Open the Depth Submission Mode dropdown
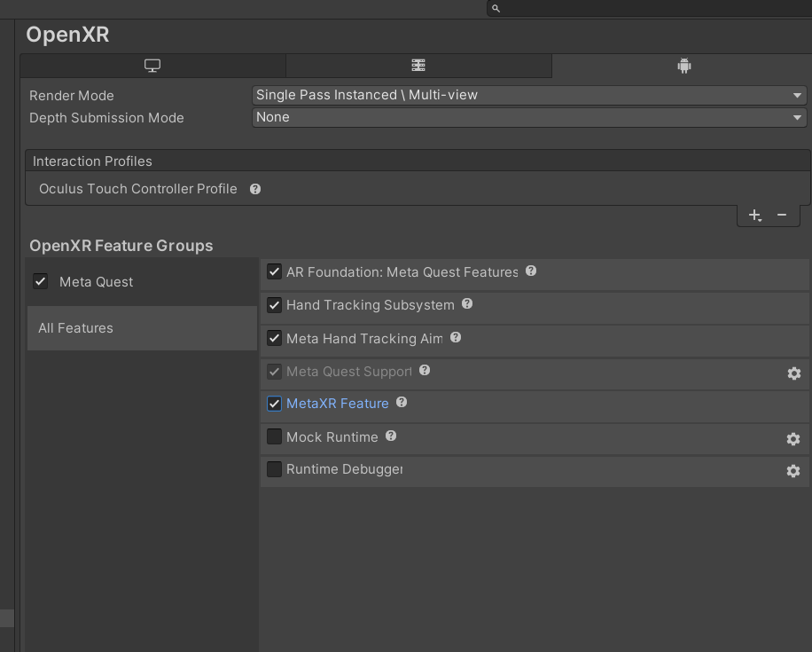Viewport: 812px width, 652px height. [x=529, y=117]
